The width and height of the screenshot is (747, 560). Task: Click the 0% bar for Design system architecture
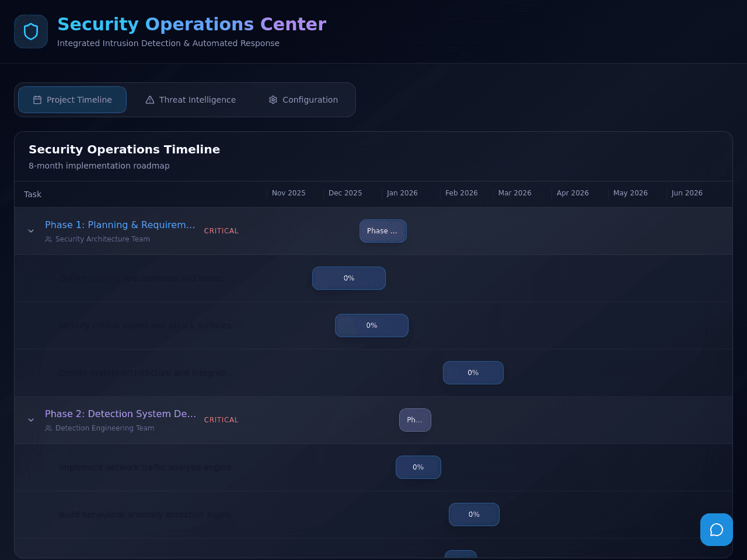point(473,373)
